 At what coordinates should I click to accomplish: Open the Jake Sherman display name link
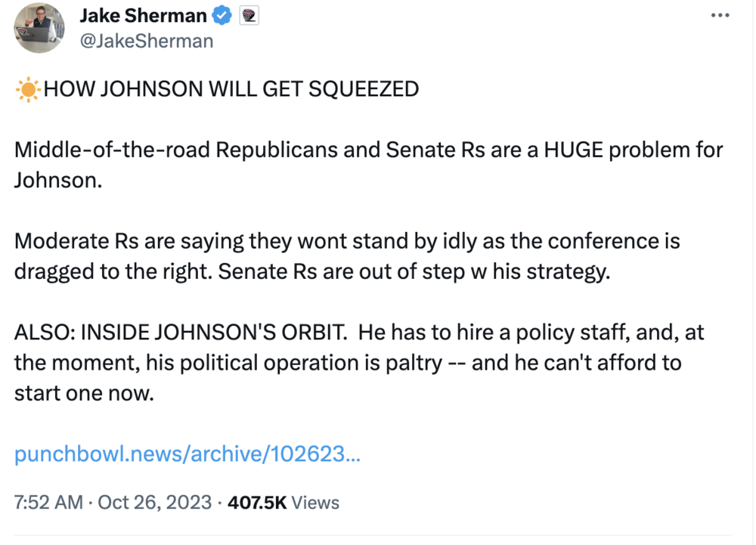click(142, 15)
